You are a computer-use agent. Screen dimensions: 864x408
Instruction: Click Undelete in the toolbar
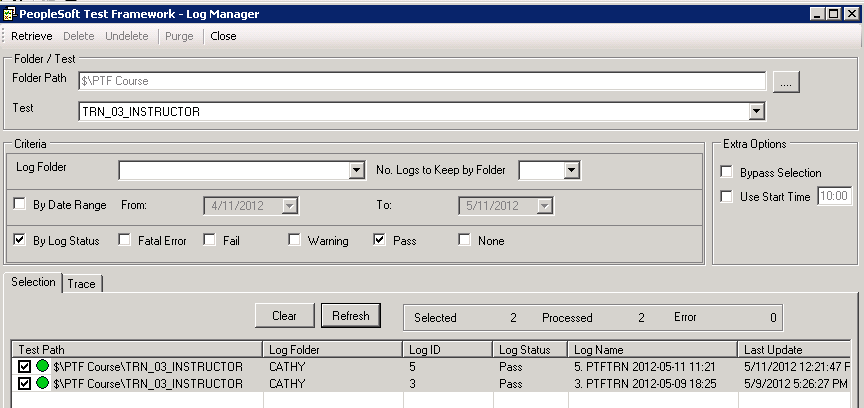(x=127, y=36)
